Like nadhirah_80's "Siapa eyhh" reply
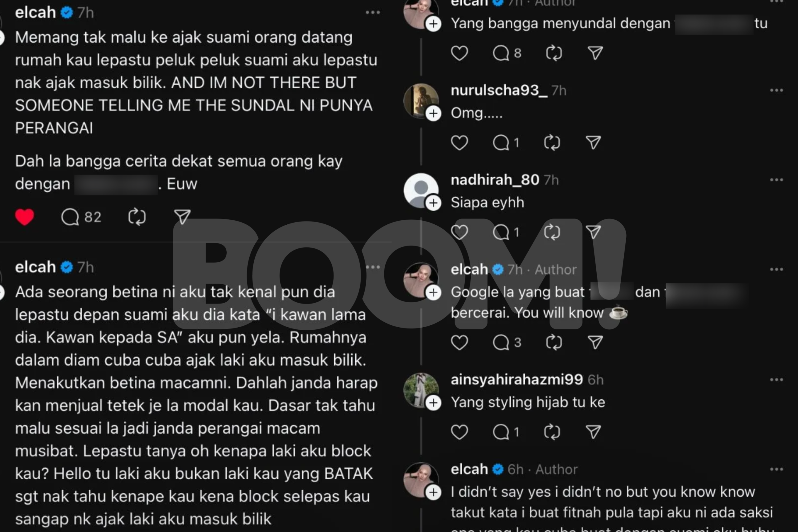Viewport: 798px width, 532px height. point(459,232)
